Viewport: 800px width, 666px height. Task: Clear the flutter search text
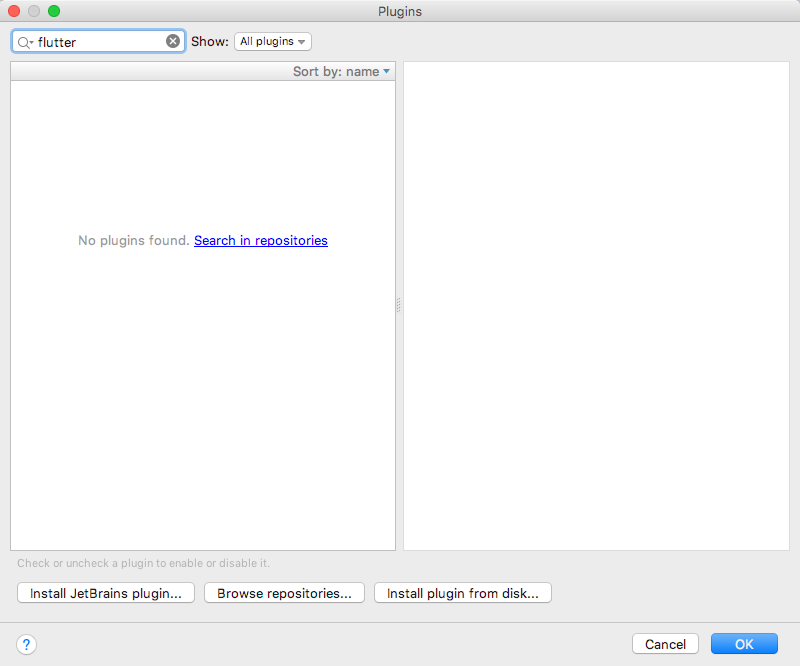[x=173, y=41]
